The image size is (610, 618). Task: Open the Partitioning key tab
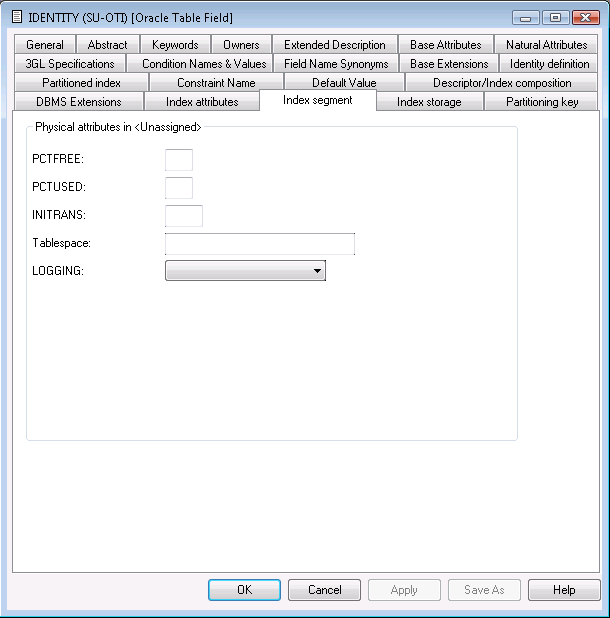pyautogui.click(x=541, y=102)
